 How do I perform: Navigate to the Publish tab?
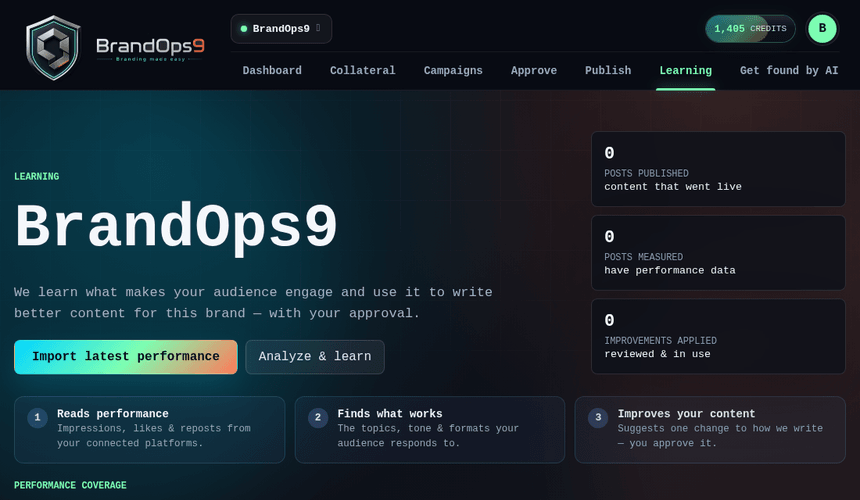tap(608, 71)
